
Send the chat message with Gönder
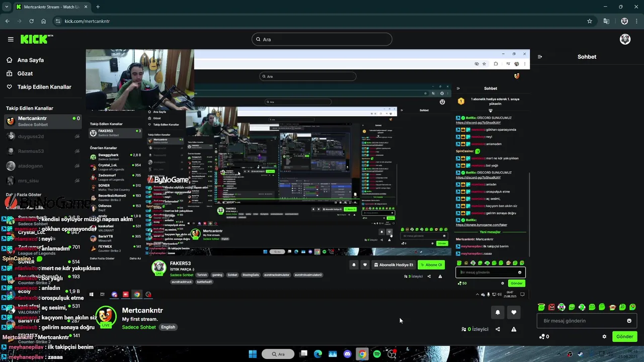point(624,336)
